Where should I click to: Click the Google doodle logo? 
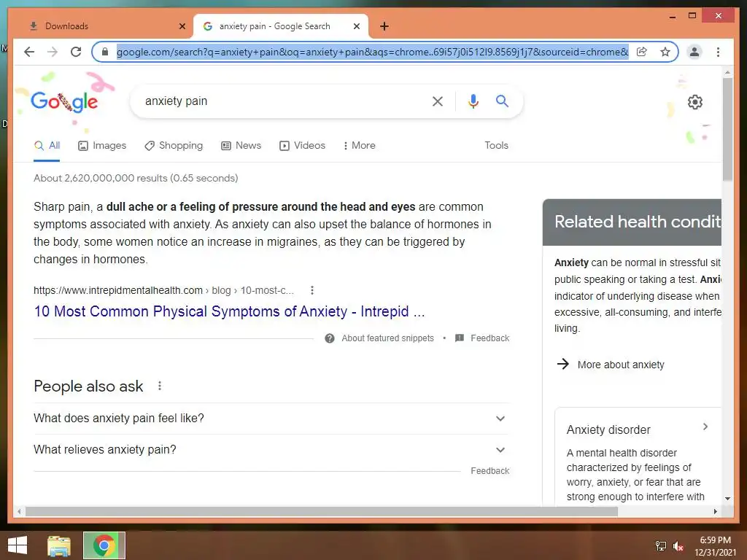pos(64,102)
